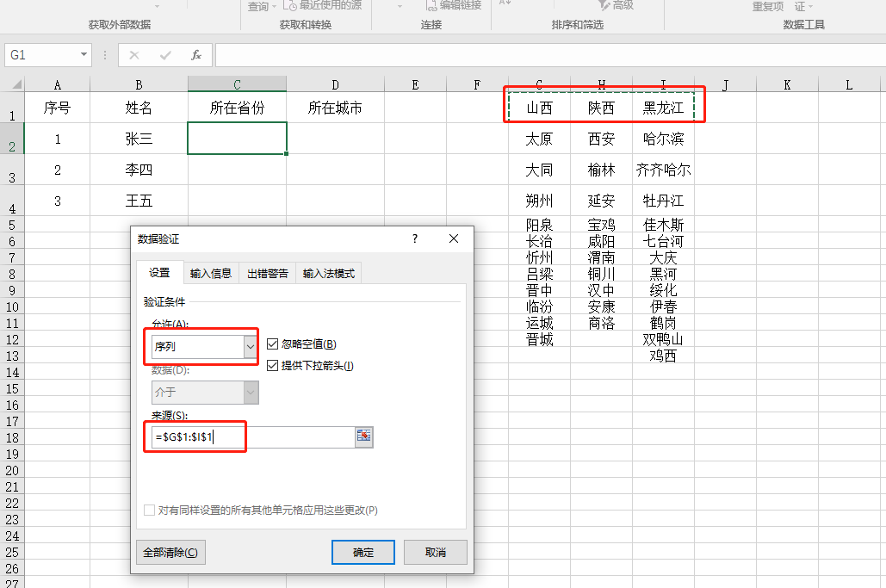886x588 pixels.
Task: Toggle the 提供下拉箭头 checkbox
Action: (x=272, y=365)
